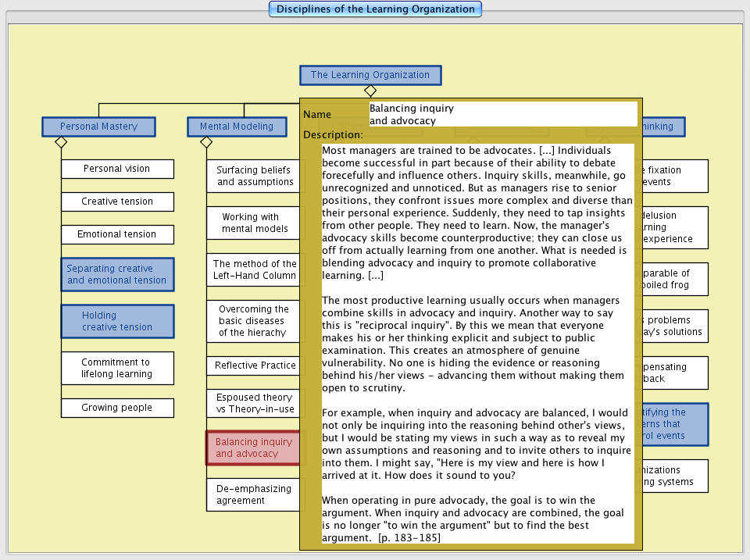
Task: Click into the Name field of the popup
Action: click(x=502, y=114)
